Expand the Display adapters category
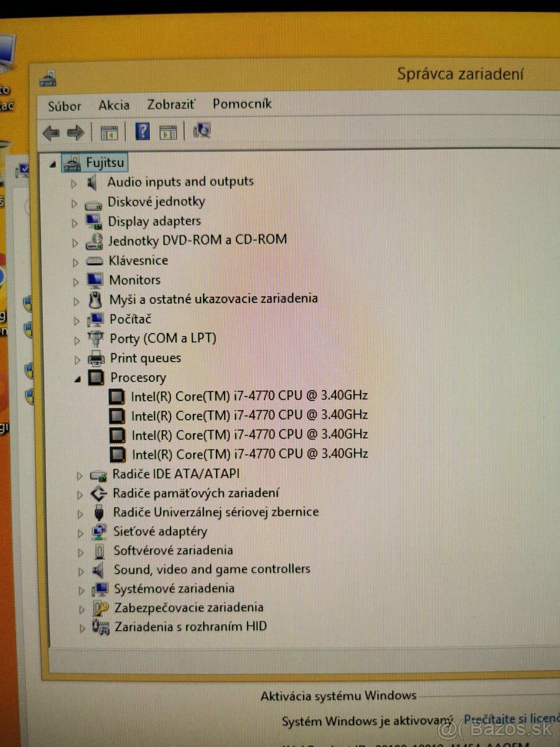This screenshot has height=747, width=560. [x=75, y=221]
